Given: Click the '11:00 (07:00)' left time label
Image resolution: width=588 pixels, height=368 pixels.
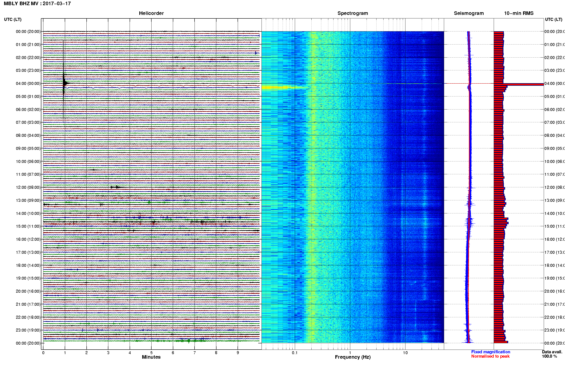Looking at the screenshot, I should 28,174.
